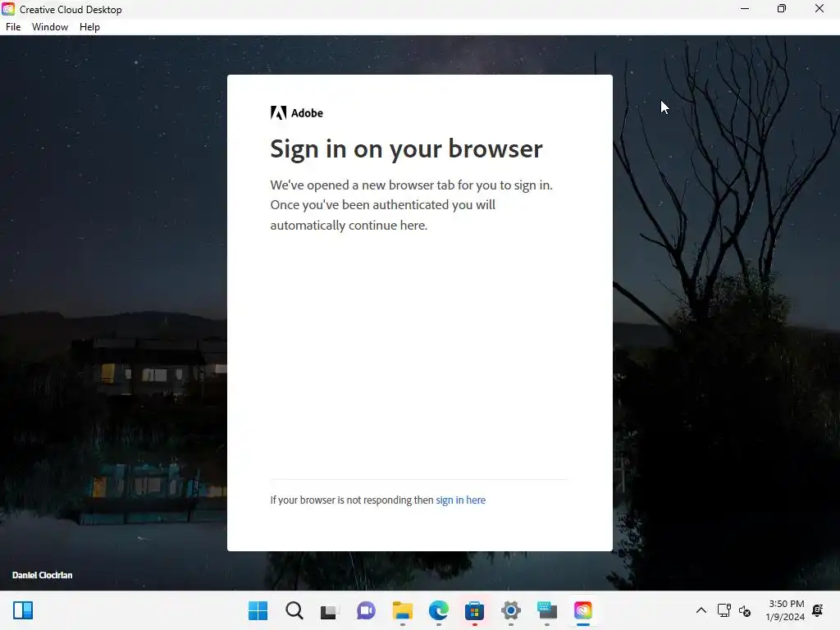The height and width of the screenshot is (630, 840).
Task: Click the "sign in here" link
Action: click(461, 500)
